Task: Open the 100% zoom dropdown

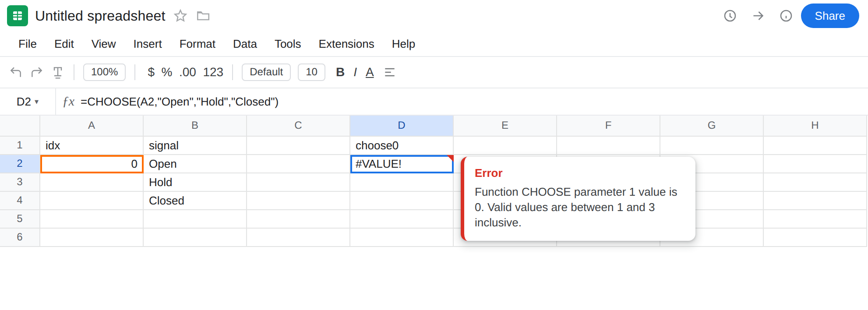Action: (x=104, y=72)
